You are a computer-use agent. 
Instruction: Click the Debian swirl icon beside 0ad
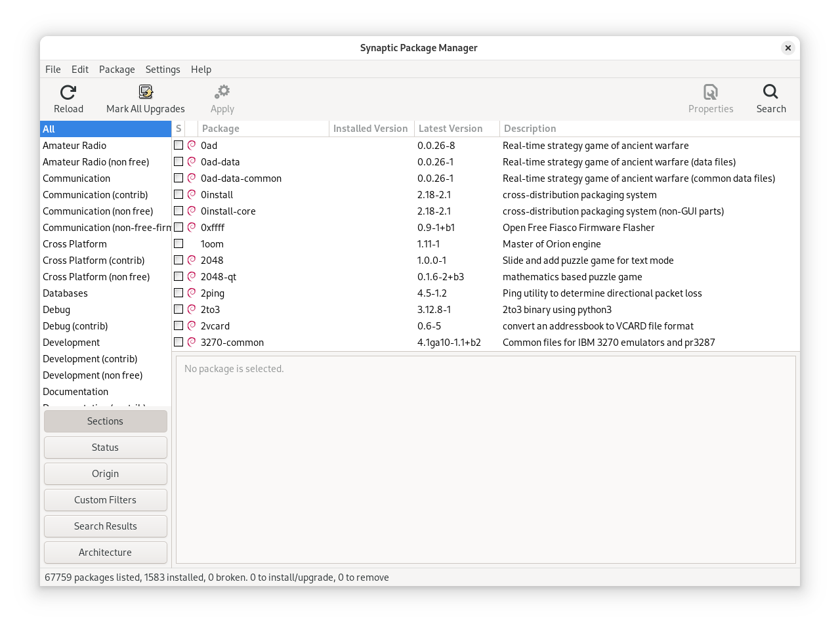pyautogui.click(x=192, y=145)
